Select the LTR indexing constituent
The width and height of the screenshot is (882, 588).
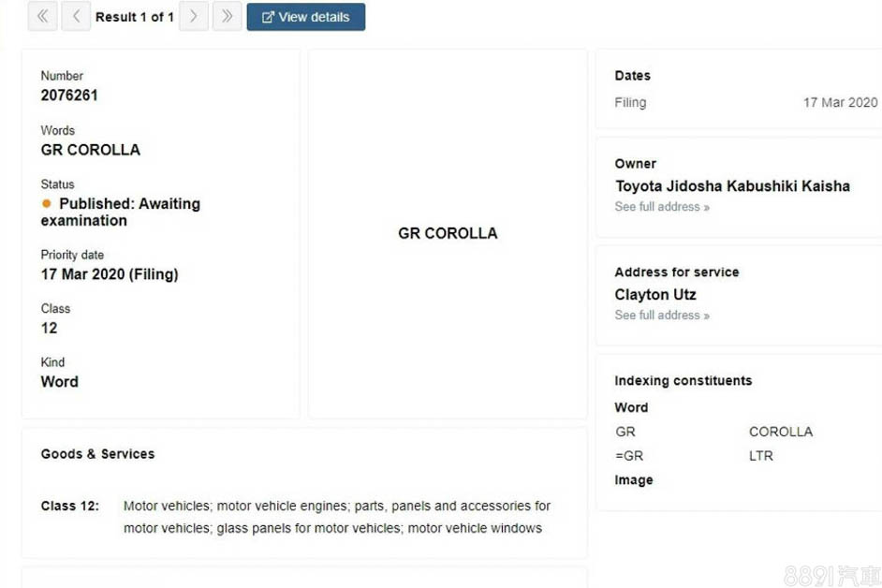(760, 456)
